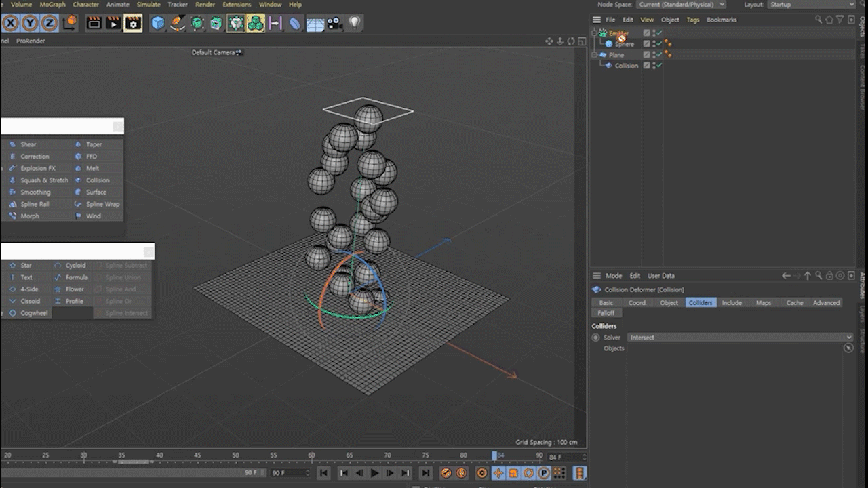868x488 pixels.
Task: Open Node Space dropdown
Action: [682, 5]
